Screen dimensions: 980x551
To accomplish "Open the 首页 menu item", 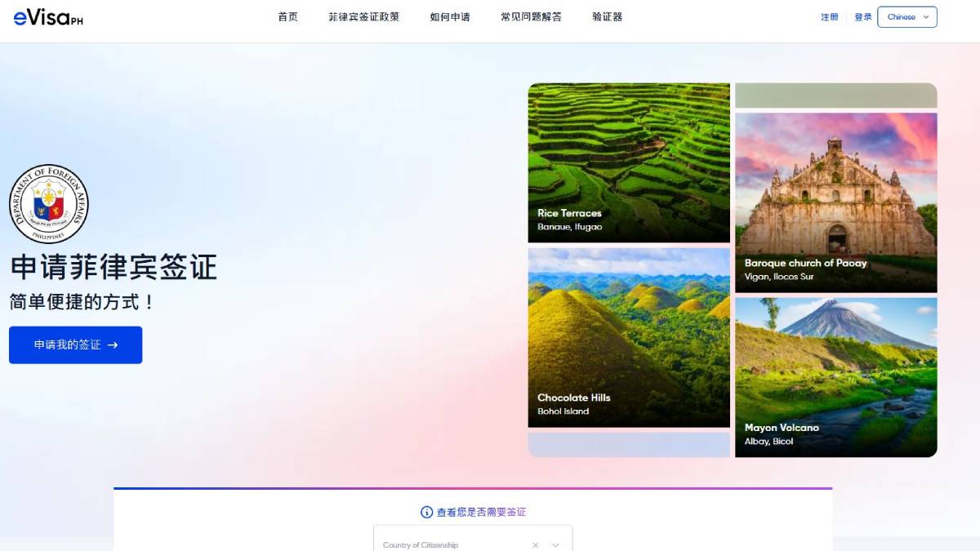I will [287, 17].
